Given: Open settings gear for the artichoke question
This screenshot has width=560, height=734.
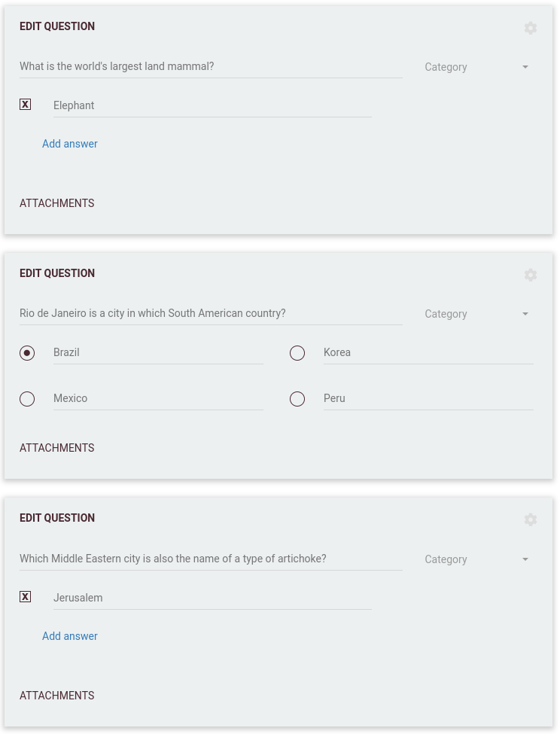Looking at the screenshot, I should point(531,519).
